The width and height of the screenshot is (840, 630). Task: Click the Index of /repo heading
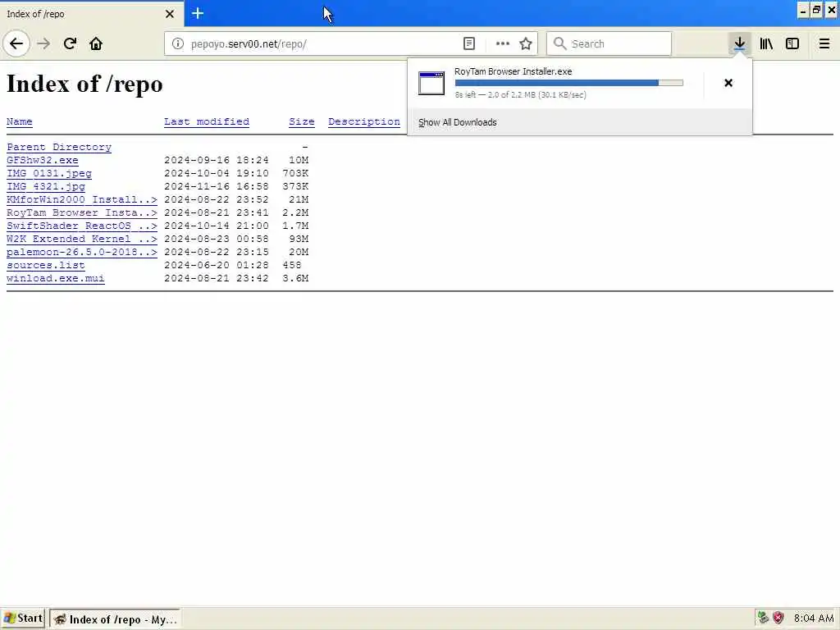click(x=84, y=84)
